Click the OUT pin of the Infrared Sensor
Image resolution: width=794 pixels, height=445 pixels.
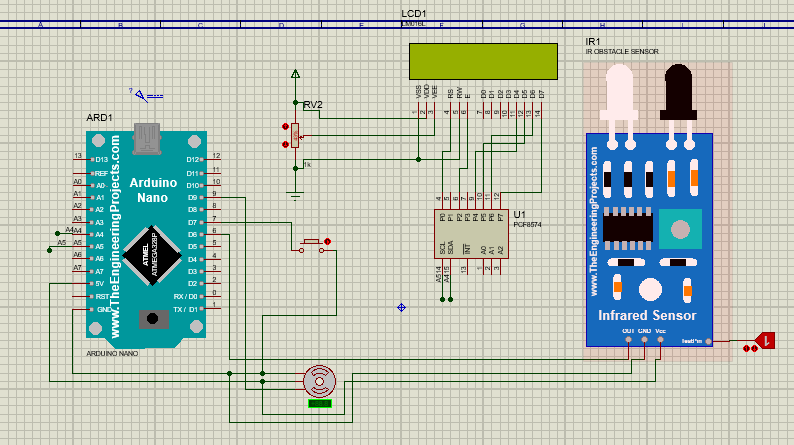click(628, 340)
